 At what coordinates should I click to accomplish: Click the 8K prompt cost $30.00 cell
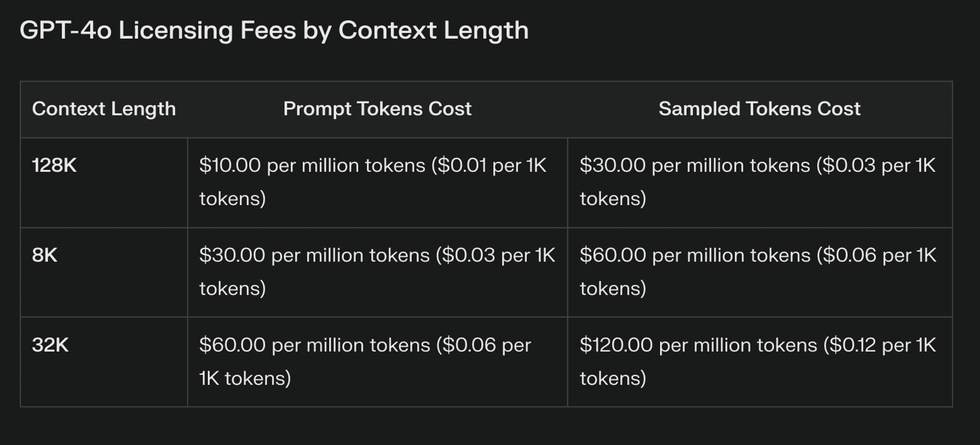point(377,272)
